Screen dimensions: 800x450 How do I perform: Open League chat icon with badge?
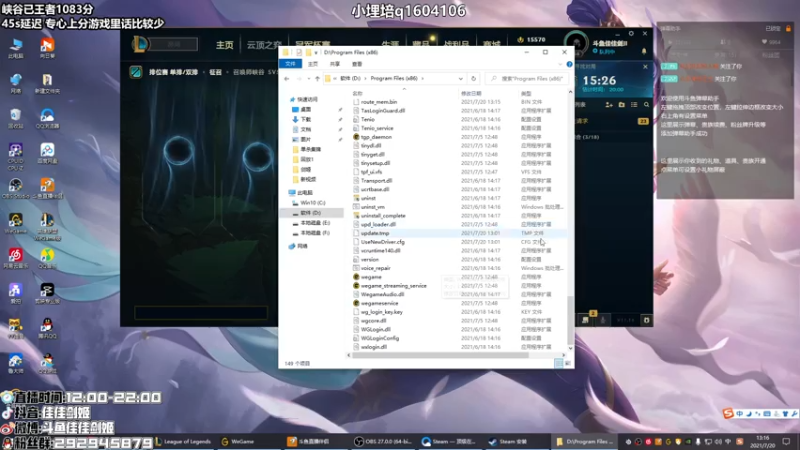pyautogui.click(x=586, y=319)
